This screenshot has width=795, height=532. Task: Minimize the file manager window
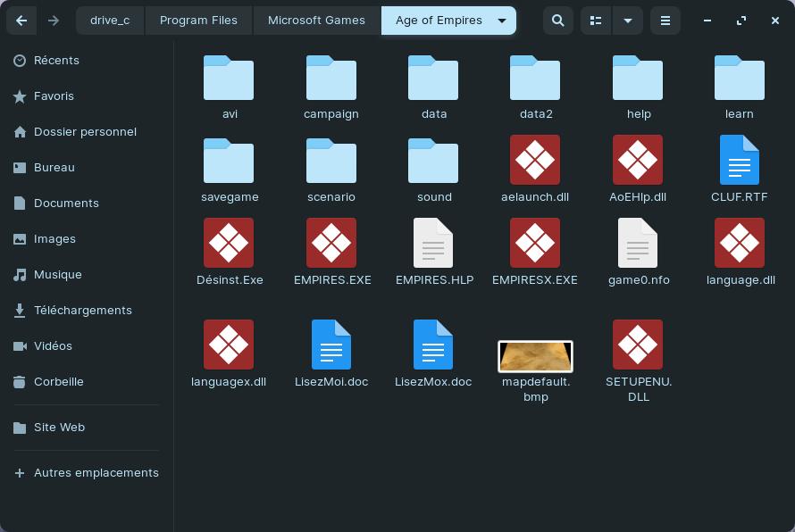click(707, 21)
